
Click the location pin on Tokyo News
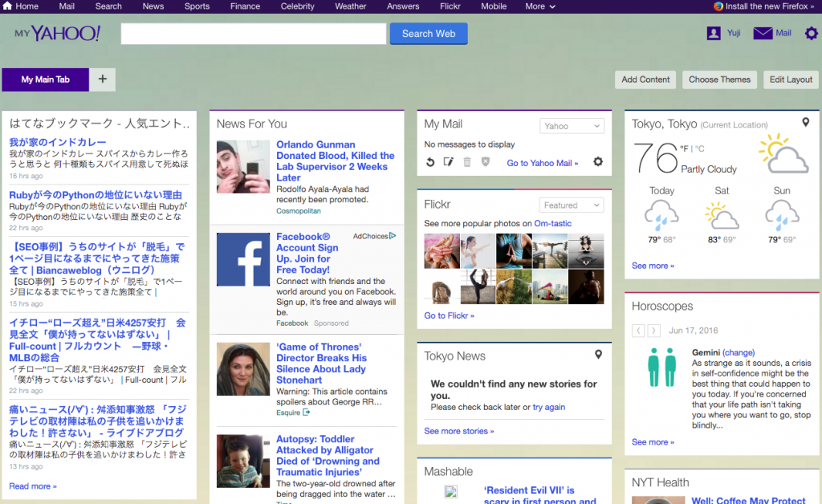[598, 354]
